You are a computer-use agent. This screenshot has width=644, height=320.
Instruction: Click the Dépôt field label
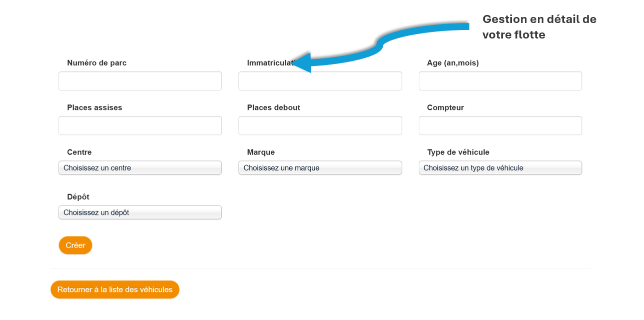tap(78, 197)
